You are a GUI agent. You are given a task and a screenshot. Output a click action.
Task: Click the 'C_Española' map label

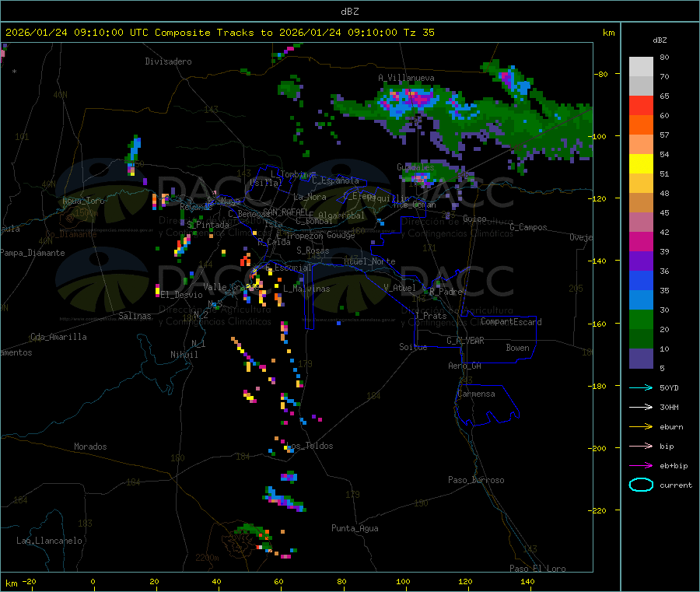pos(335,180)
